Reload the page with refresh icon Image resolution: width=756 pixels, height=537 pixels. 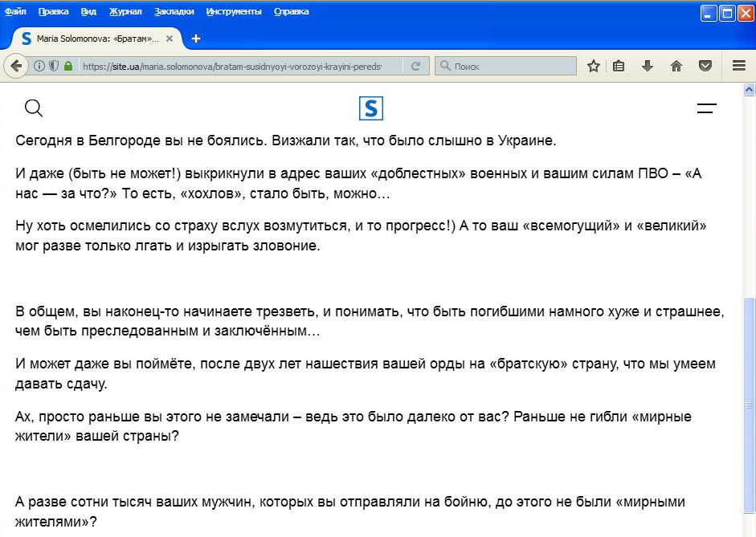[x=415, y=66]
